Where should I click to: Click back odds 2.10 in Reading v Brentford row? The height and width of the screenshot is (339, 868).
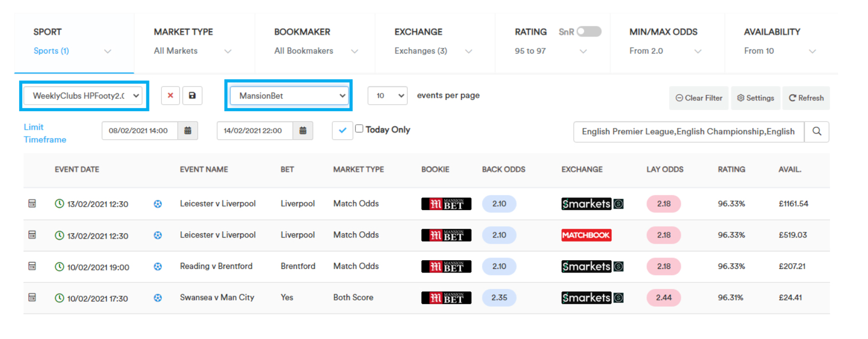(x=499, y=266)
